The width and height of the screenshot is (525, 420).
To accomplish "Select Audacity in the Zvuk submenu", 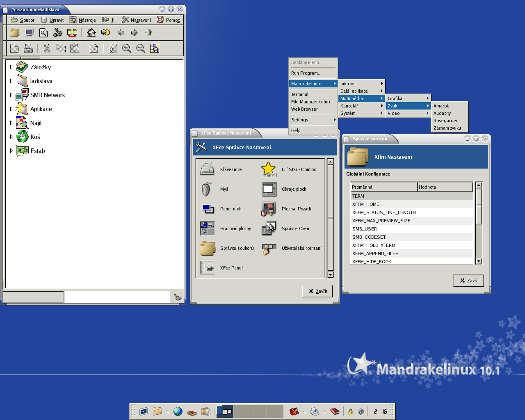I will [450, 113].
